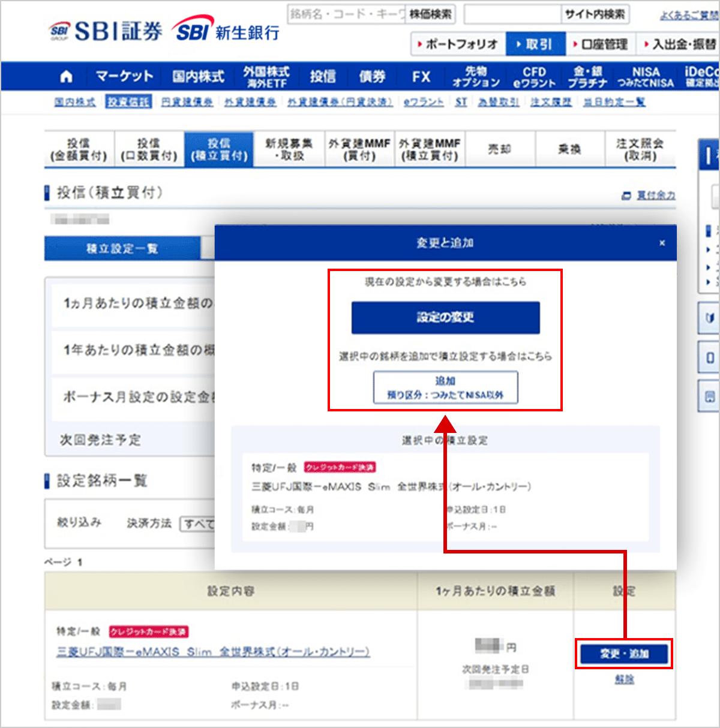The width and height of the screenshot is (720, 728).
Task: Click the 追加 button in dialog
Action: [x=445, y=387]
